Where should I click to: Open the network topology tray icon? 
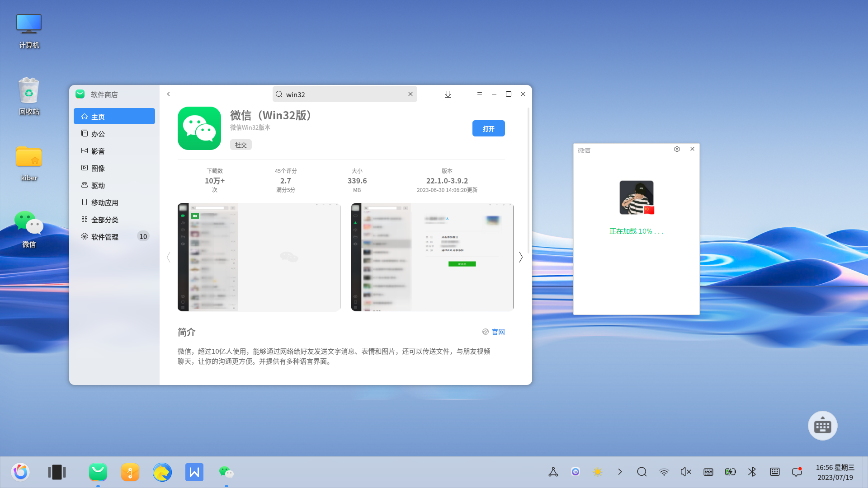click(x=553, y=472)
